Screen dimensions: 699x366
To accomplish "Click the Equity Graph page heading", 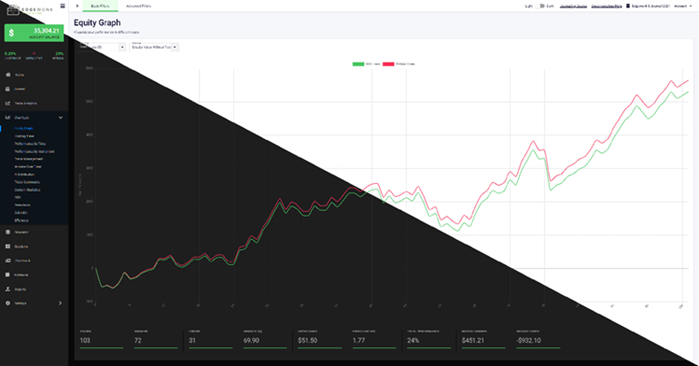I will coord(97,23).
